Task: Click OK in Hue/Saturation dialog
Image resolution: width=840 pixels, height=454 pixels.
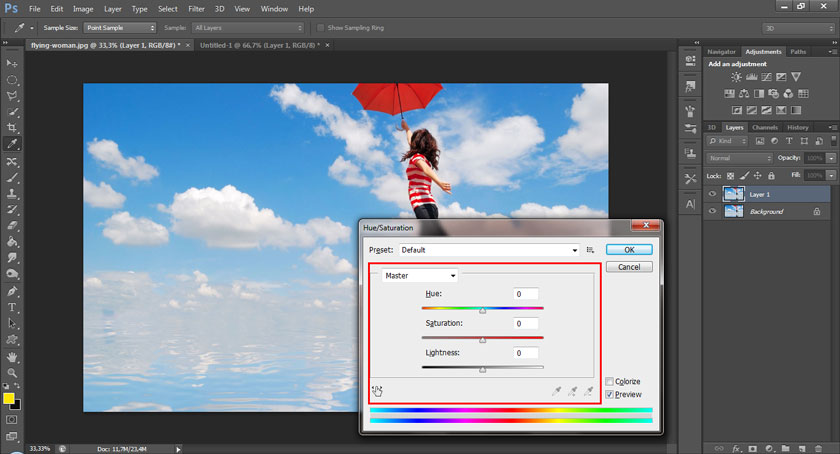Action: tap(629, 250)
